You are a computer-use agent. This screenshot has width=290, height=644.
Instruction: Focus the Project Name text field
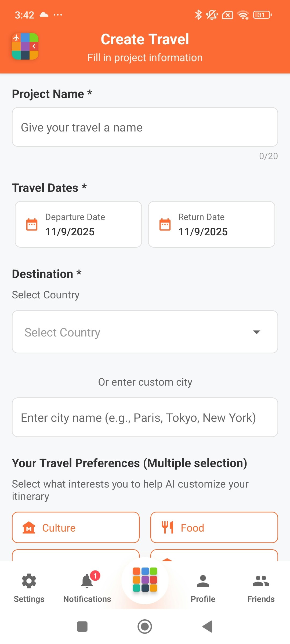pos(145,127)
